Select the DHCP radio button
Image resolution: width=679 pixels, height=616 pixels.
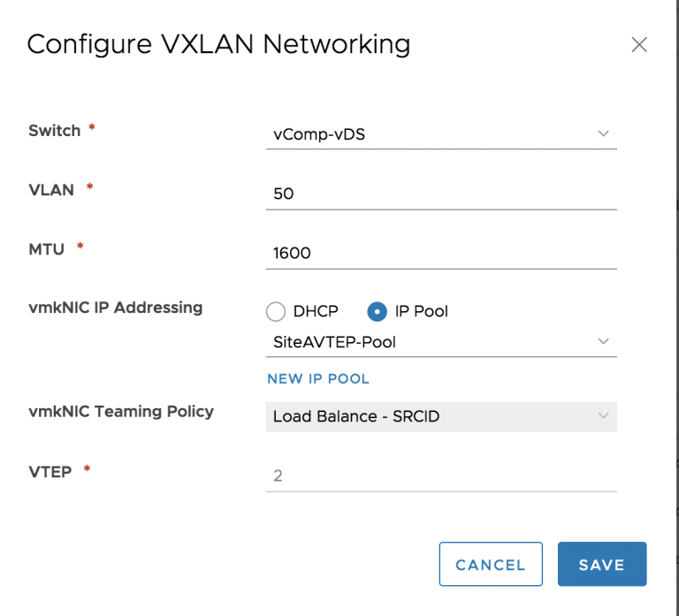(277, 311)
